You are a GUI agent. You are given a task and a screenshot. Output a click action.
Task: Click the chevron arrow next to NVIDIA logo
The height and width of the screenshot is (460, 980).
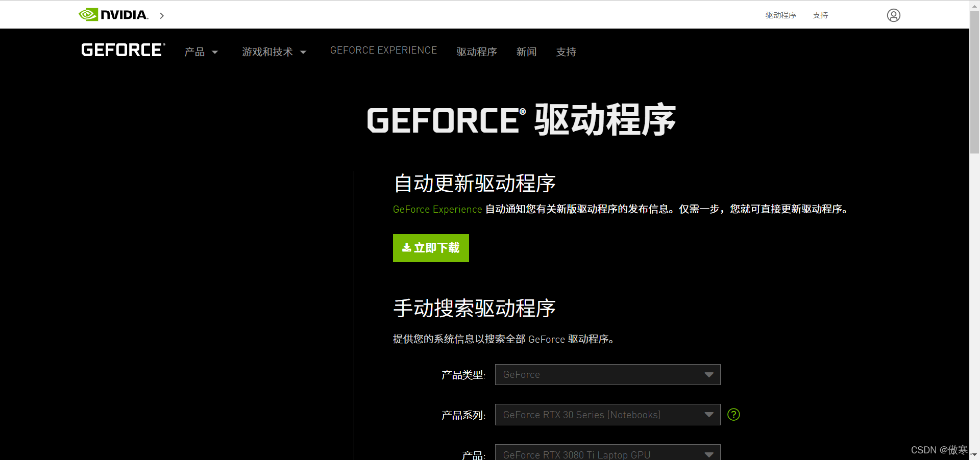click(162, 16)
